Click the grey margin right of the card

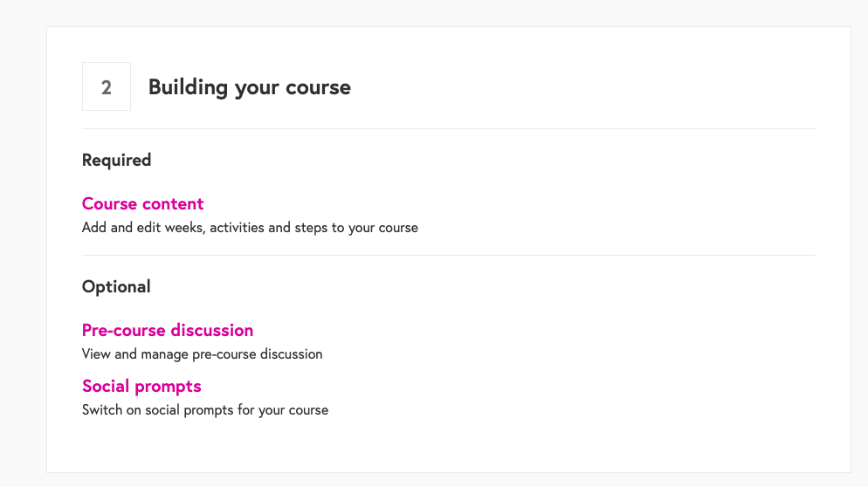click(859, 244)
